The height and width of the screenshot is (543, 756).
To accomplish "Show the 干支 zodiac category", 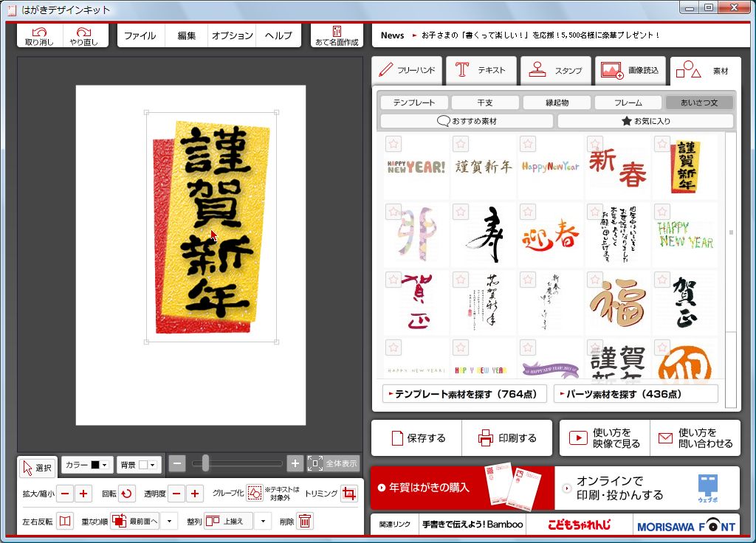I will coord(485,103).
